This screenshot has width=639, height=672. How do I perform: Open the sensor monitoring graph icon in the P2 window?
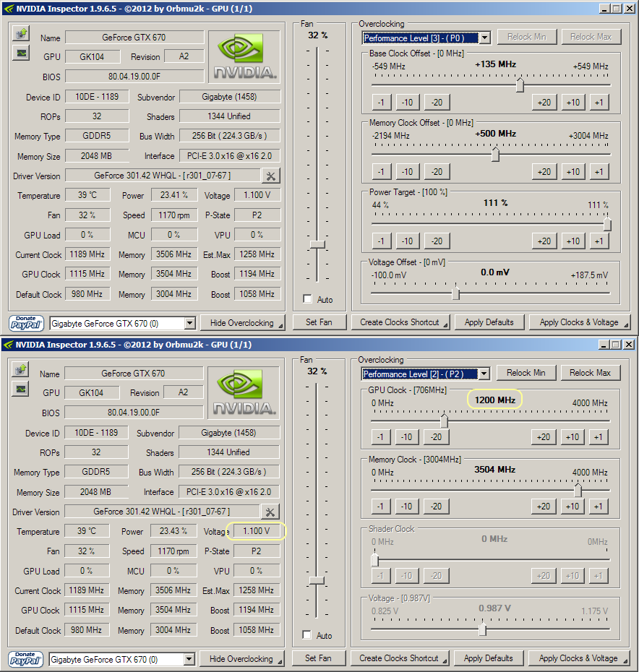click(x=21, y=389)
